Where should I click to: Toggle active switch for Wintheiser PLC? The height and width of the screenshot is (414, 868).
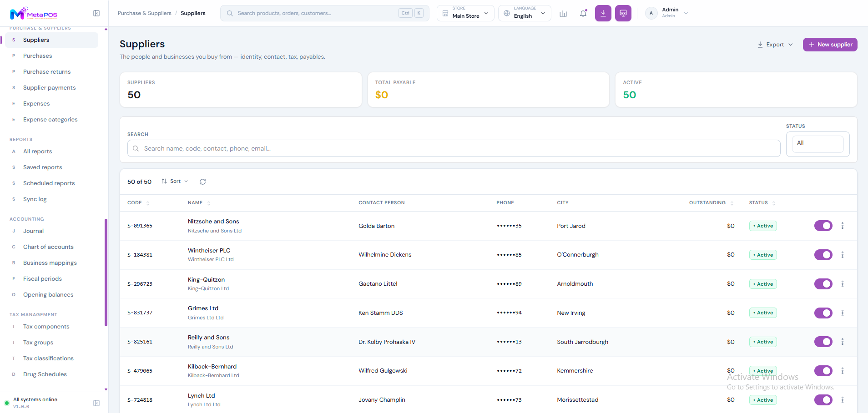click(x=823, y=255)
